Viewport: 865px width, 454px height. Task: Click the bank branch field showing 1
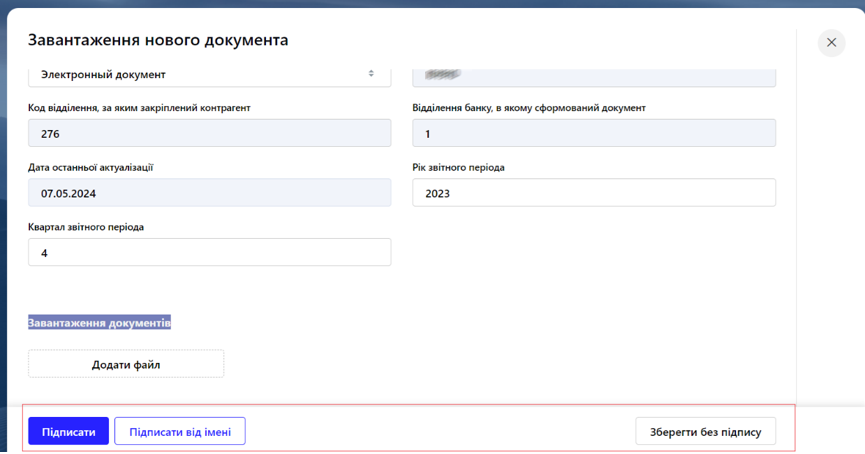[594, 133]
